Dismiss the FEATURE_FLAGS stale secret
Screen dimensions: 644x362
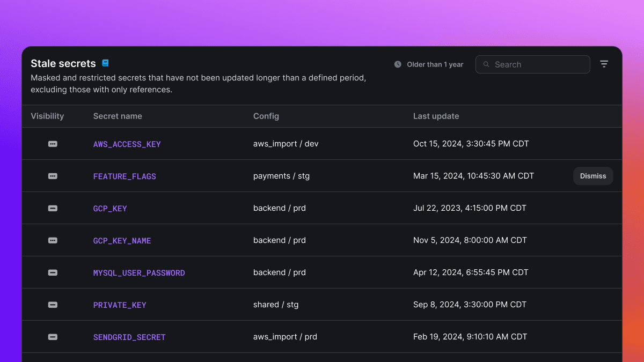(x=592, y=176)
